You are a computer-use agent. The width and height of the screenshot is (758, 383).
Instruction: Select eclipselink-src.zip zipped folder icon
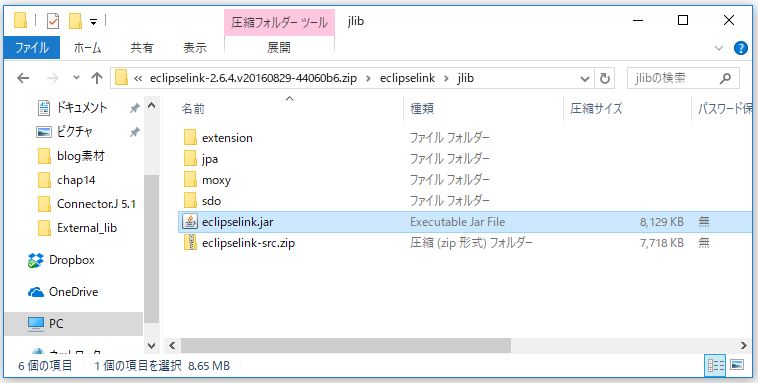pos(190,242)
